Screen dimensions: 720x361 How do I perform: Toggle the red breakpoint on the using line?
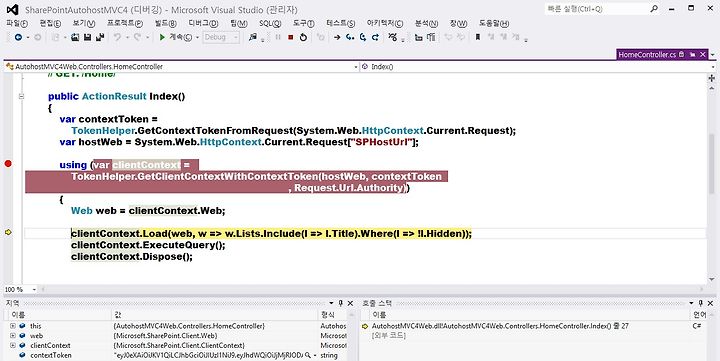tap(8, 164)
